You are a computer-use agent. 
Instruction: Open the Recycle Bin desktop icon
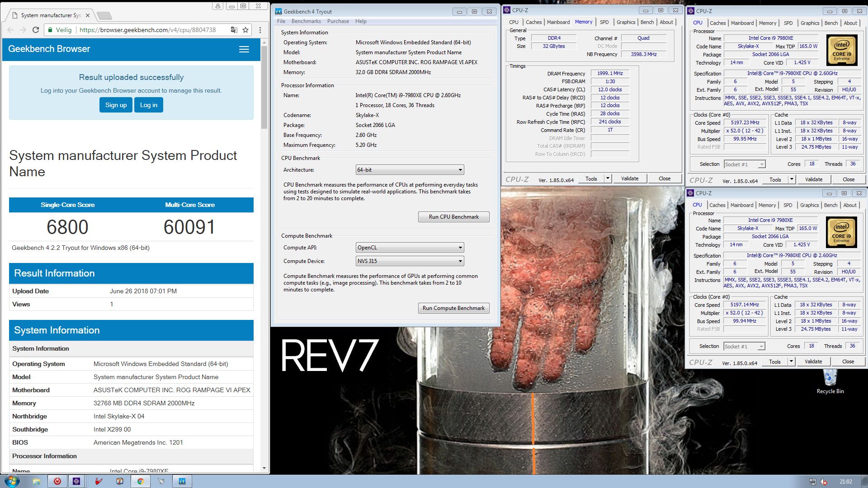pyautogui.click(x=830, y=382)
